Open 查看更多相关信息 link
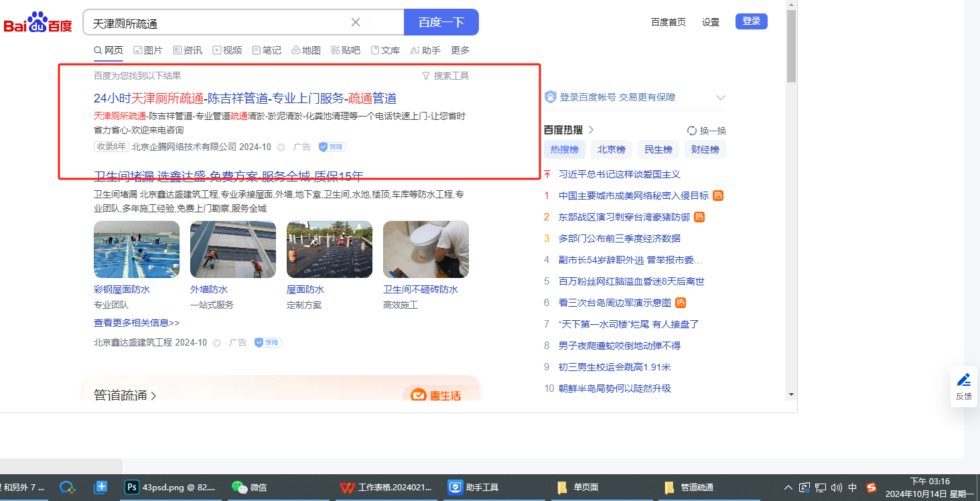 (x=137, y=323)
